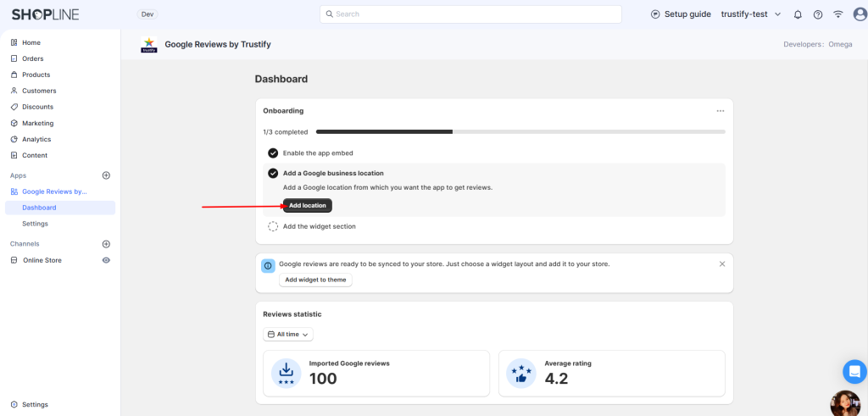Open the help question mark icon

point(818,14)
